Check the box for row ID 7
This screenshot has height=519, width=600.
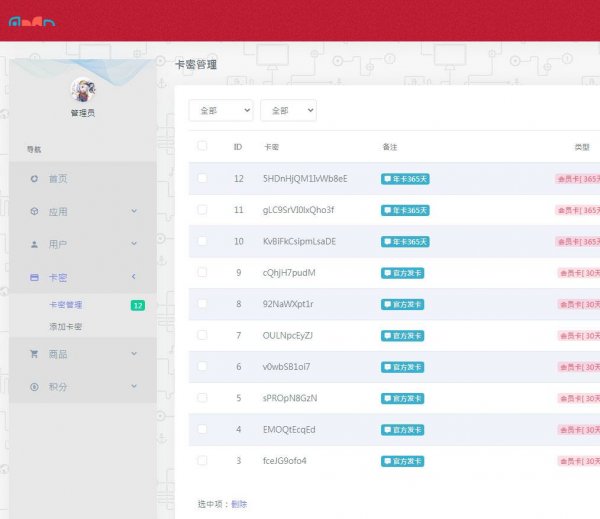point(202,335)
